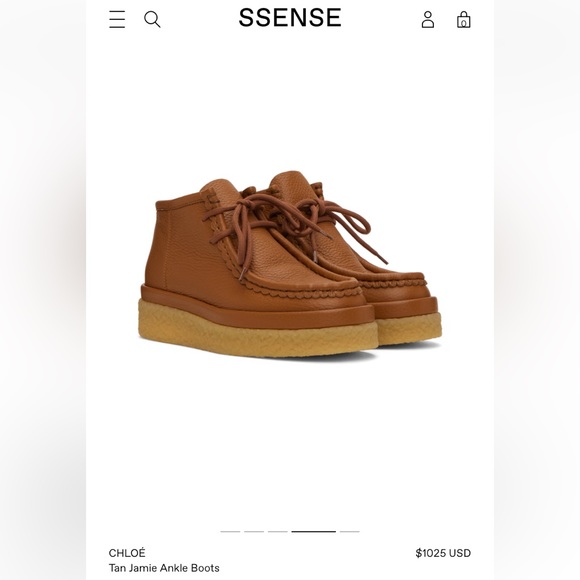580x580 pixels.
Task: Open the shopping bag icon
Action: point(463,19)
